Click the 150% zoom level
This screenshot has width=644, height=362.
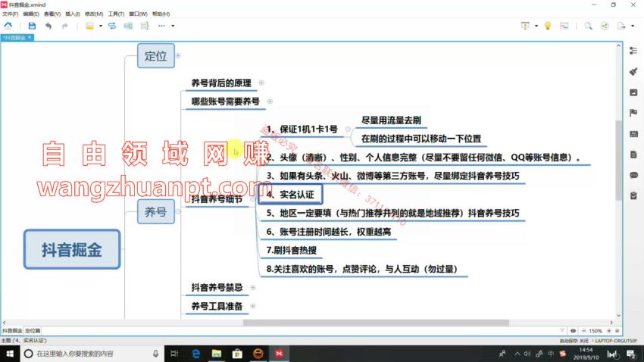pos(596,330)
